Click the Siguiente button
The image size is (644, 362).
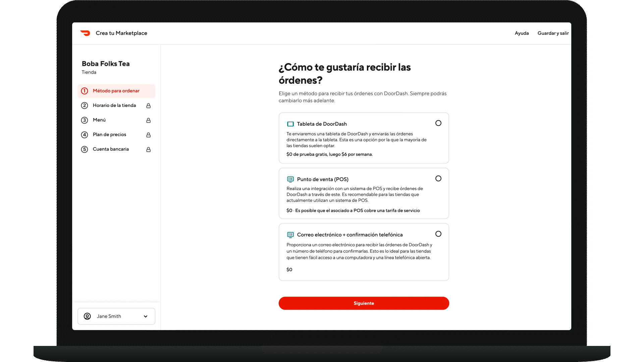tap(364, 303)
